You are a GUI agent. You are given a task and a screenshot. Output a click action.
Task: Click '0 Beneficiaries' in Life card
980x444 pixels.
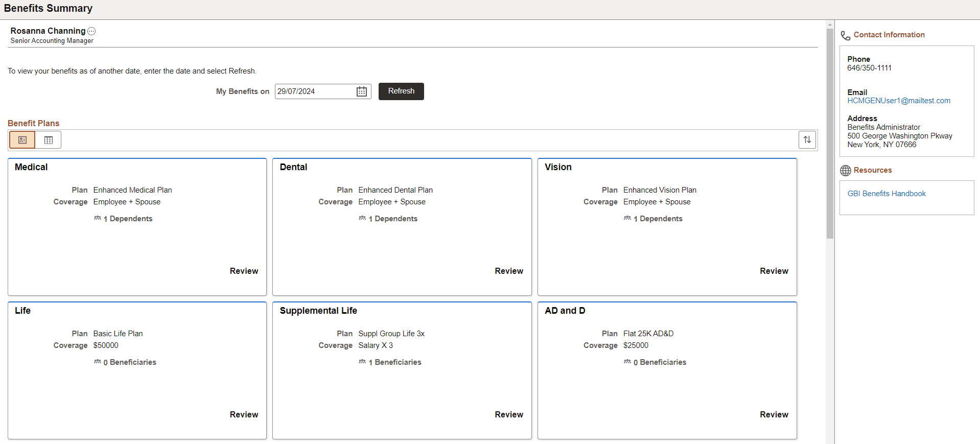tap(130, 362)
